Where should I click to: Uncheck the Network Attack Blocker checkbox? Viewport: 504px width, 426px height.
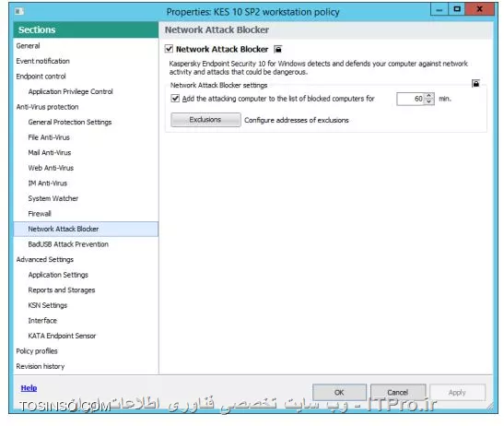click(169, 49)
